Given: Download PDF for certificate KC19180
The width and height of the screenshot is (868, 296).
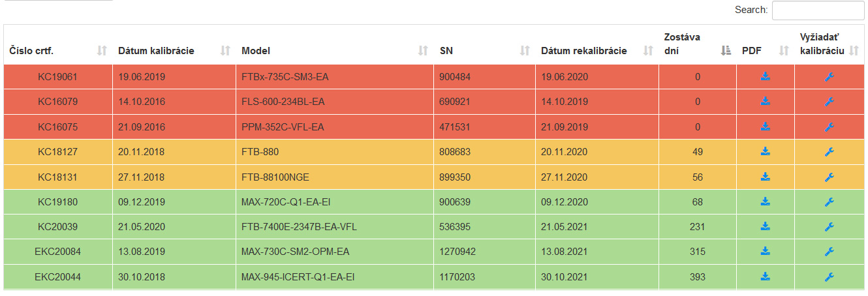Looking at the screenshot, I should tap(766, 202).
